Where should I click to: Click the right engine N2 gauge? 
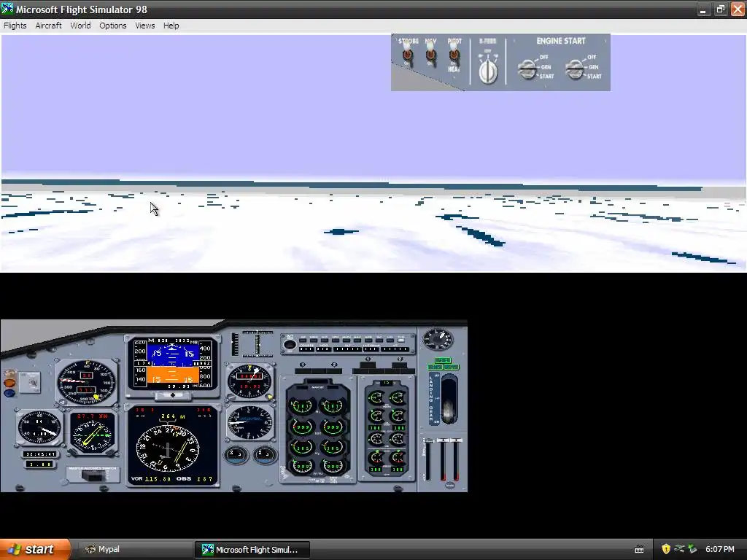click(x=332, y=447)
